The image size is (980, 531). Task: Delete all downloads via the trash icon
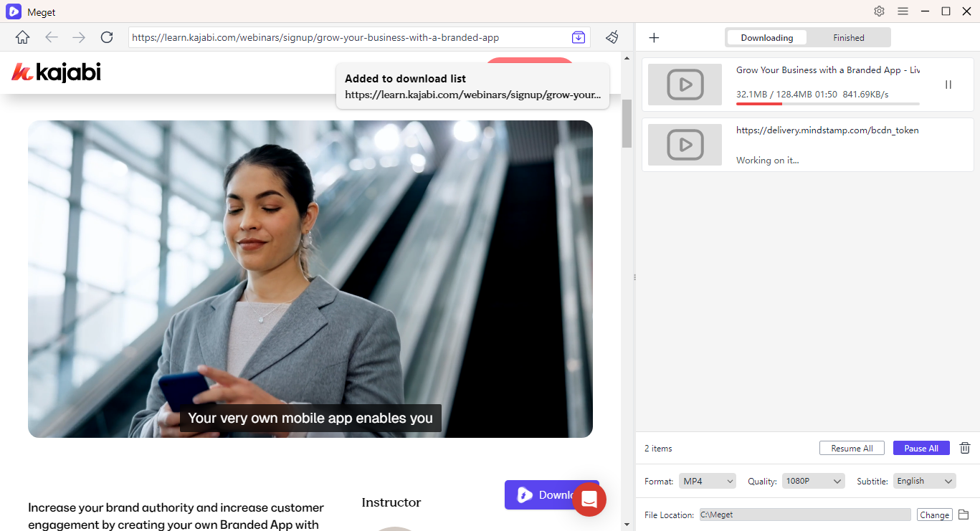pos(965,448)
